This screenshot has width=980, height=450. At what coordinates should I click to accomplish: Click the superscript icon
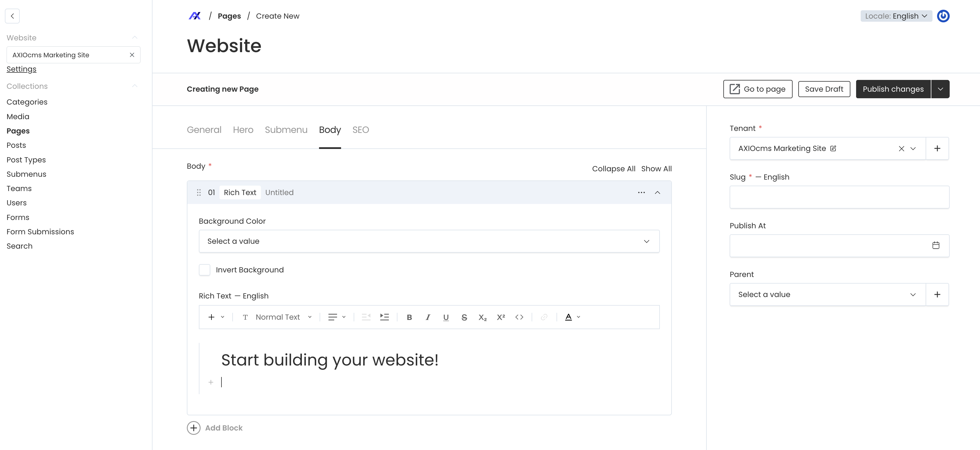501,317
